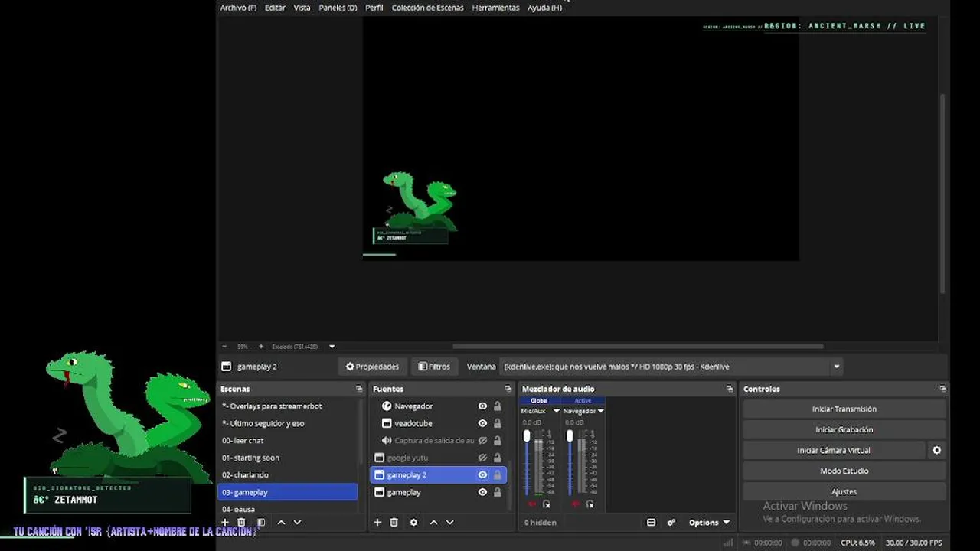Toggle Navegador monitoring headphone icon

[590, 504]
